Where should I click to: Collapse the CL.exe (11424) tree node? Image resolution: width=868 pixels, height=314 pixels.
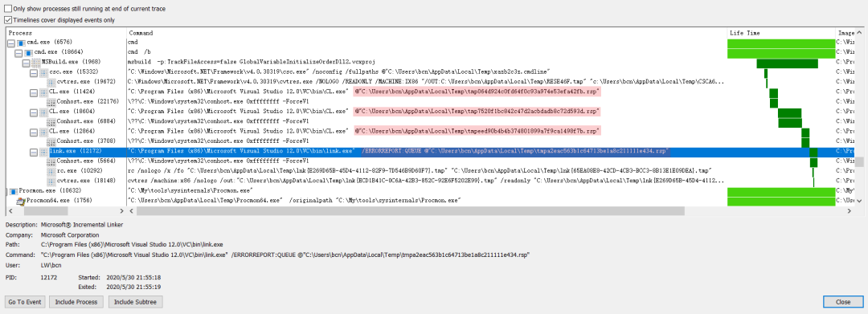[35, 93]
